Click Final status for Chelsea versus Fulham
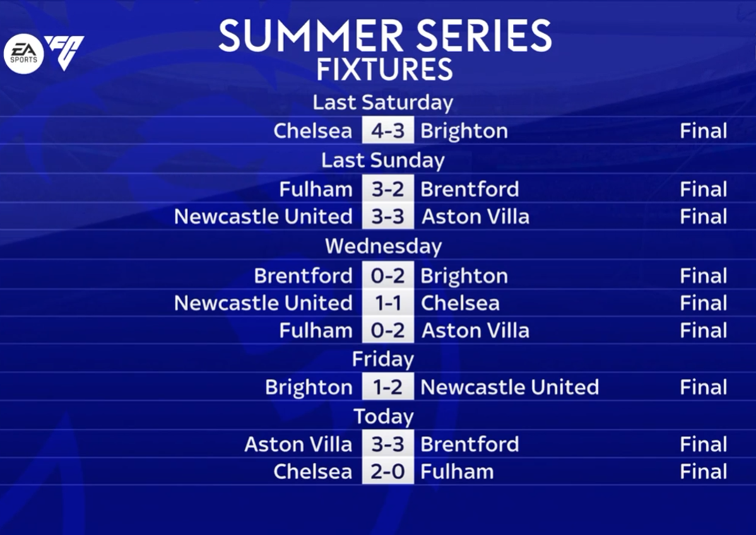The height and width of the screenshot is (535, 756). 704,471
